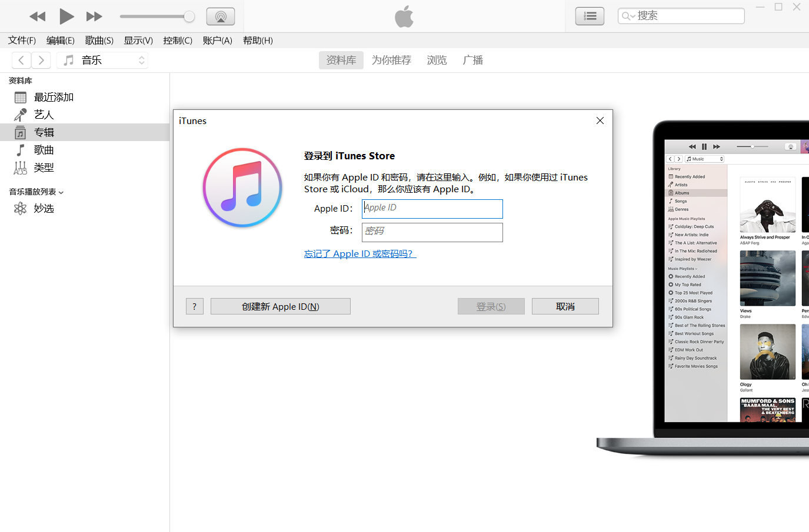The image size is (809, 532).
Task: Select the 专辑 albums icon in sidebar
Action: pyautogui.click(x=21, y=132)
